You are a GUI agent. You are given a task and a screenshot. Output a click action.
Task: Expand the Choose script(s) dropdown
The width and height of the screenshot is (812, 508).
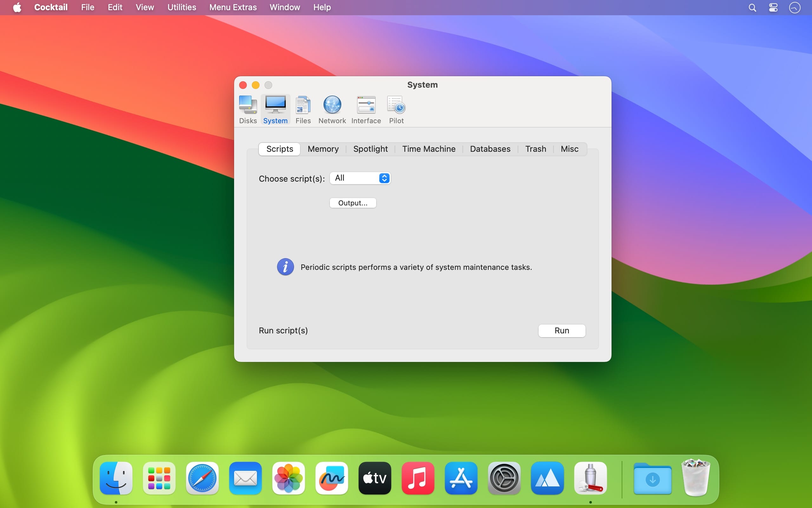pos(360,178)
